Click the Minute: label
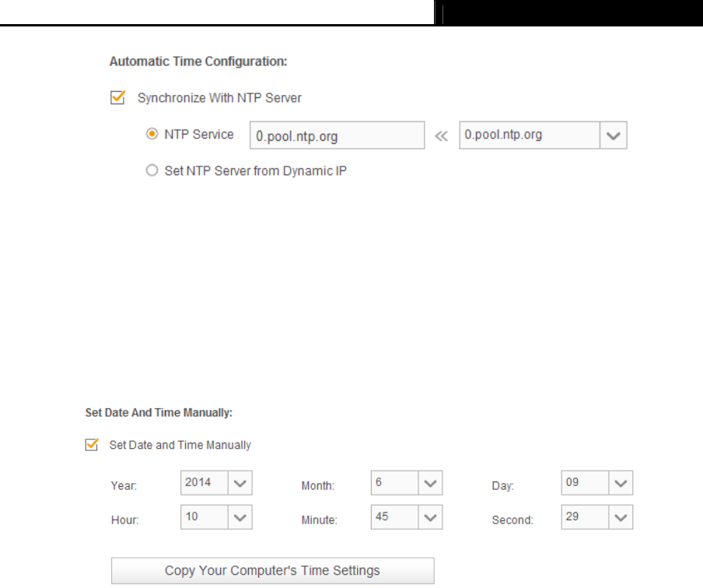This screenshot has height=588, width=703. click(x=319, y=520)
